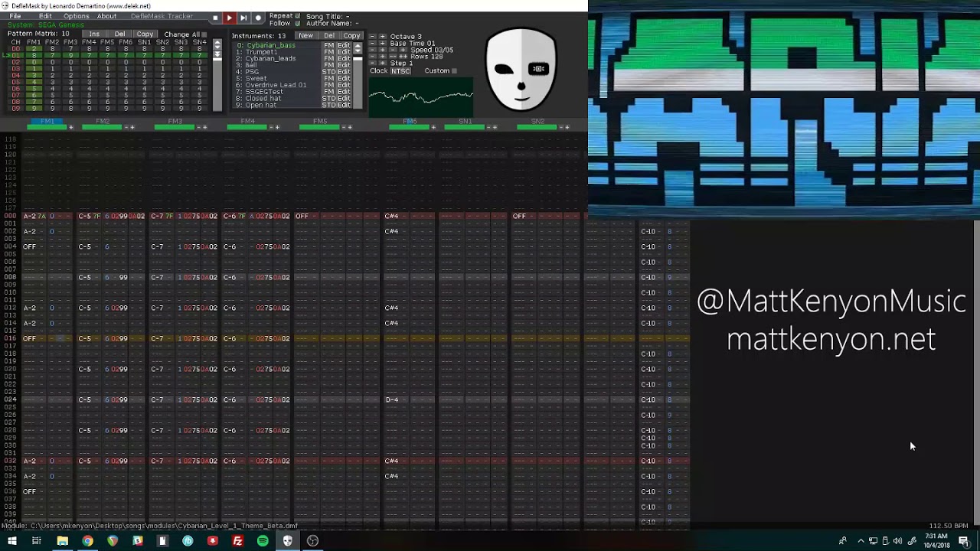Toggle Closed hat STD type
Image resolution: width=980 pixels, height=551 pixels.
(x=328, y=99)
